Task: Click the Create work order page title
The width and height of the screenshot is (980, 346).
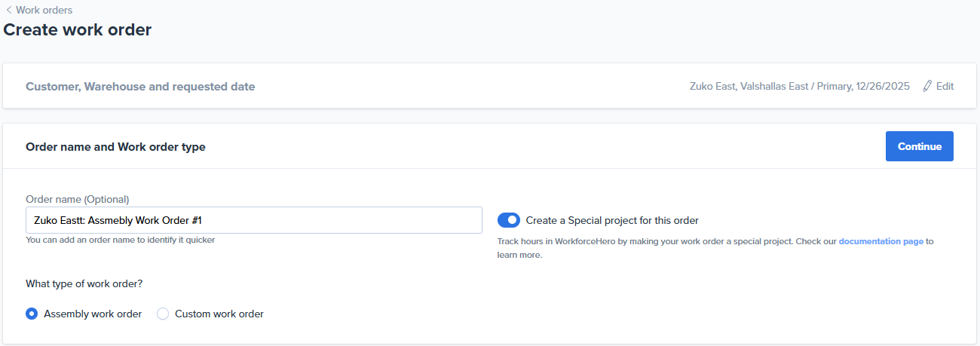Action: pos(78,30)
